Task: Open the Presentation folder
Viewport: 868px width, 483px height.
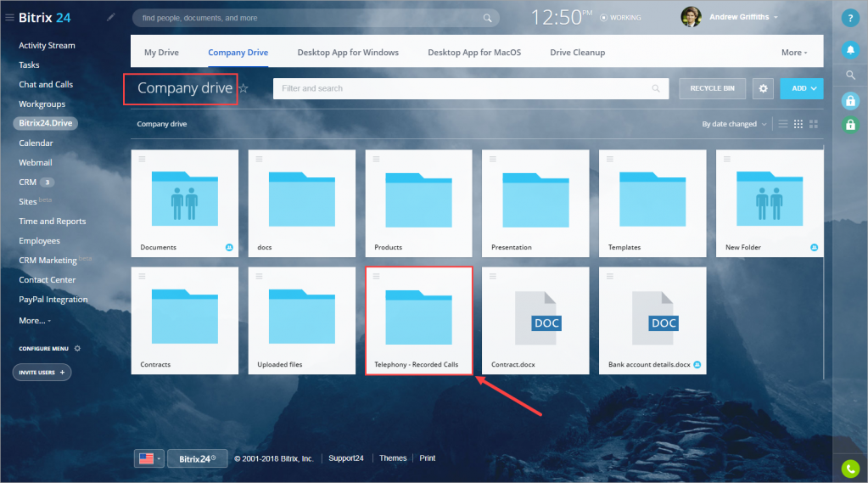Action: pyautogui.click(x=535, y=203)
